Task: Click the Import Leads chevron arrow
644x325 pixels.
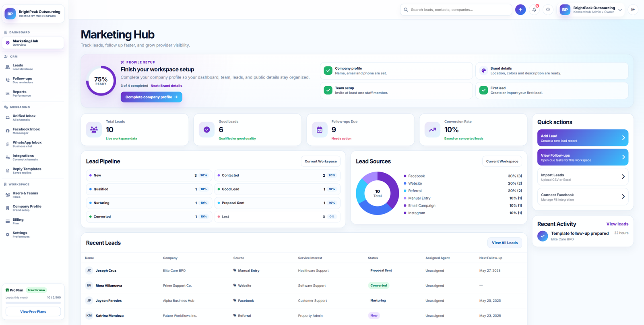Action: (623, 177)
